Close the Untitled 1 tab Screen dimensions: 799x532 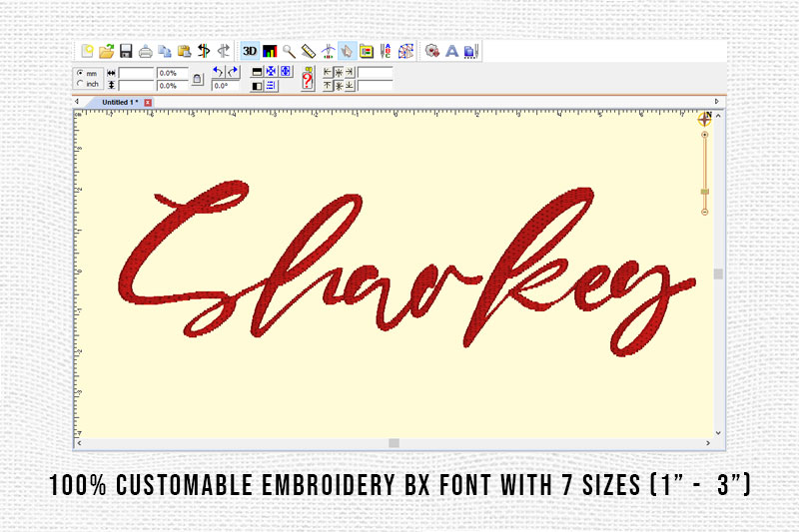click(148, 103)
